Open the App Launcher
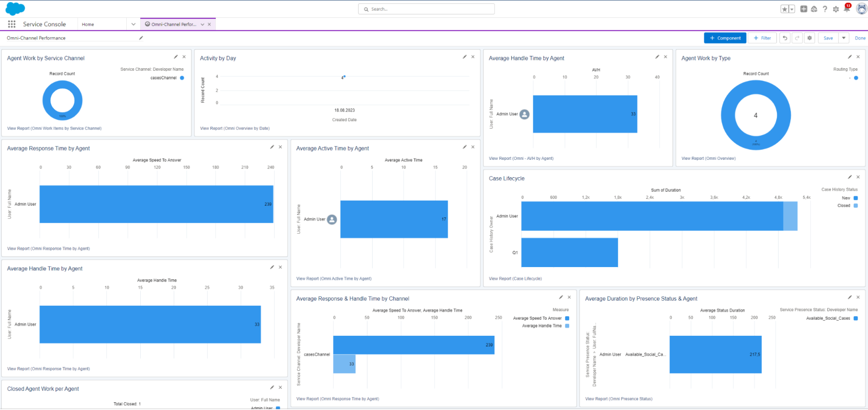 coord(11,24)
